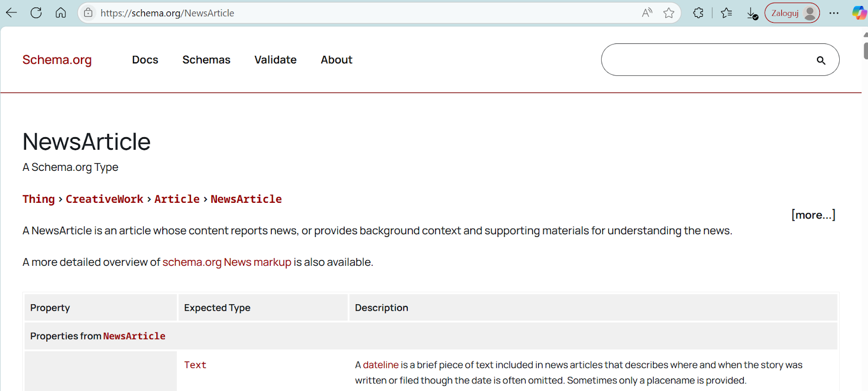Image resolution: width=868 pixels, height=391 pixels.
Task: Add page to favorites with star icon
Action: 669,12
